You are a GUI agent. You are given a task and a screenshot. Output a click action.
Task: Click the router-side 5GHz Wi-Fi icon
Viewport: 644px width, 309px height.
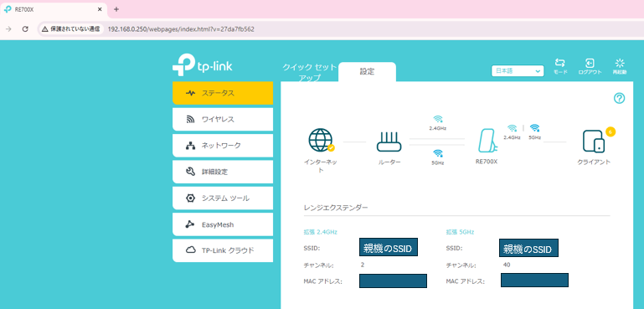pos(438,154)
